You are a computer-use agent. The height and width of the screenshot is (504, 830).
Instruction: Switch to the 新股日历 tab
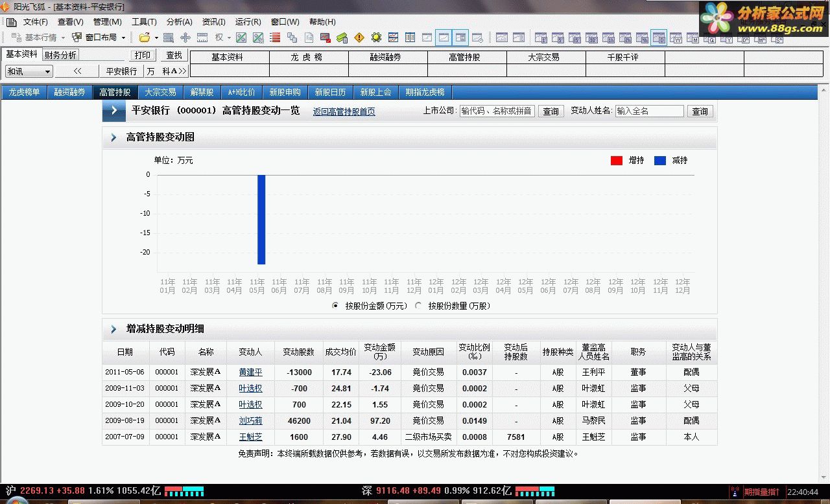[x=330, y=93]
